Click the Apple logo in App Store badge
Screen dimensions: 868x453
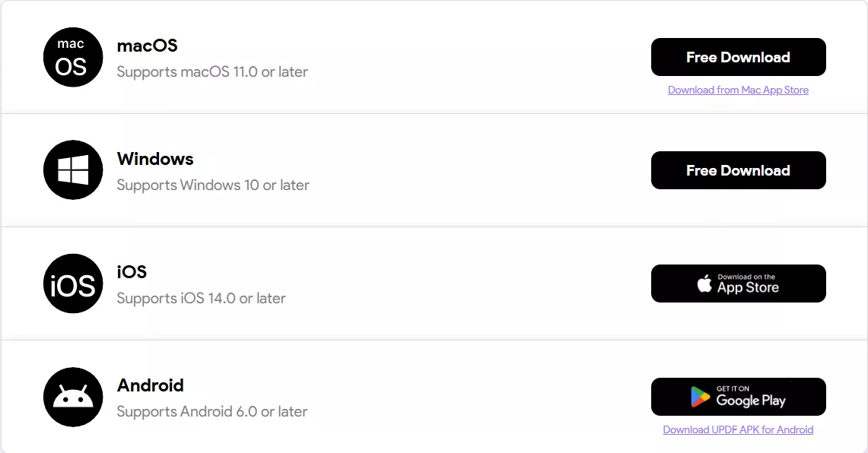pos(704,284)
